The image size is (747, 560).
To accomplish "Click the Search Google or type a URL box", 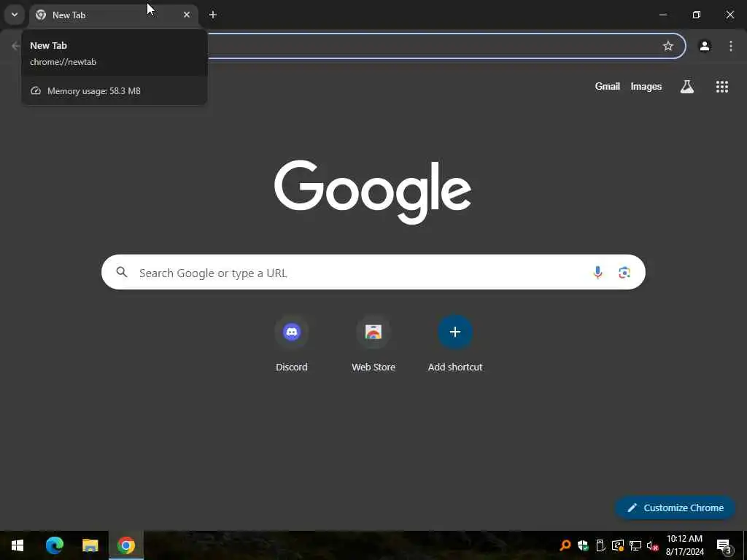I will point(373,272).
